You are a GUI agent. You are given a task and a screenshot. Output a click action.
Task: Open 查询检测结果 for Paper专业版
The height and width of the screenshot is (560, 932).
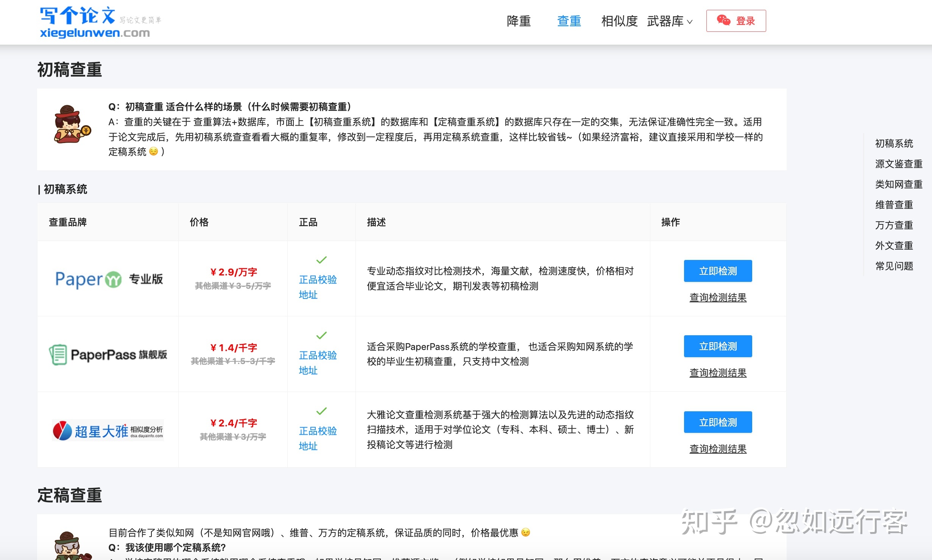point(718,297)
